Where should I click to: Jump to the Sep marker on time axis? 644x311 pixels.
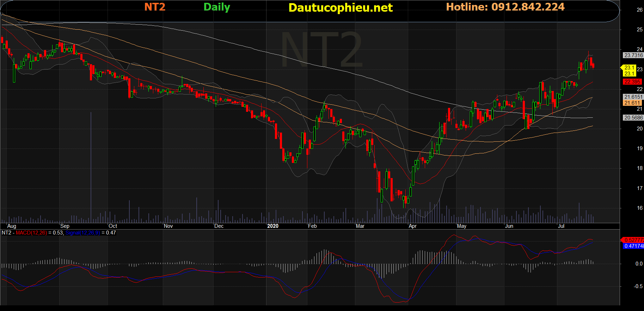tap(65, 226)
